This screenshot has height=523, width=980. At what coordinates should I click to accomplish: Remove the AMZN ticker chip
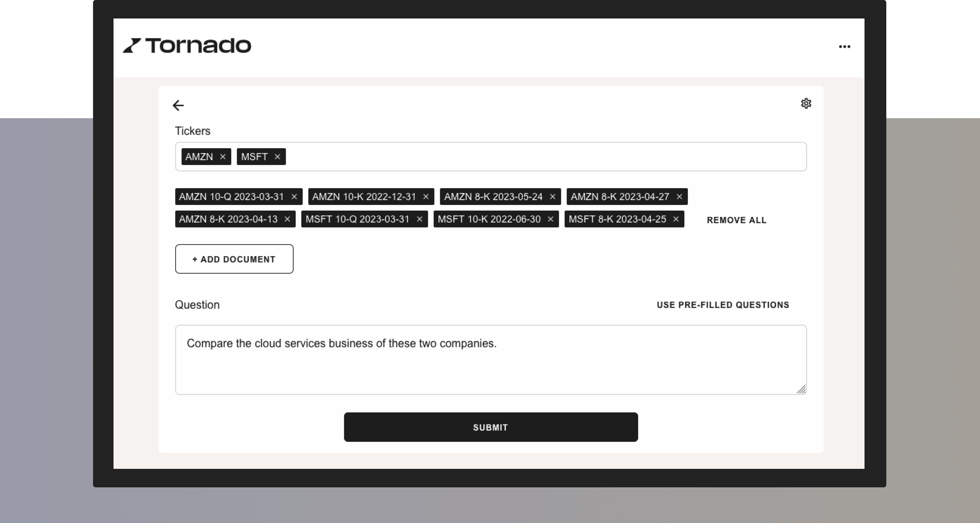(x=223, y=157)
